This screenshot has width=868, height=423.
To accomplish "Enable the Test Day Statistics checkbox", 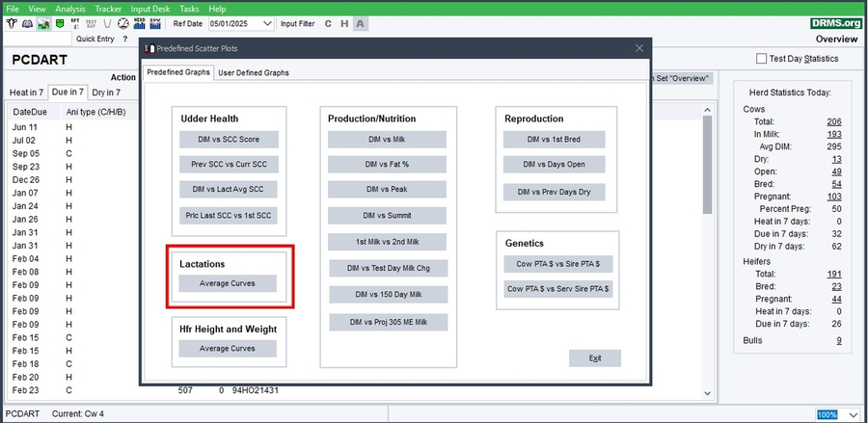I will click(762, 59).
